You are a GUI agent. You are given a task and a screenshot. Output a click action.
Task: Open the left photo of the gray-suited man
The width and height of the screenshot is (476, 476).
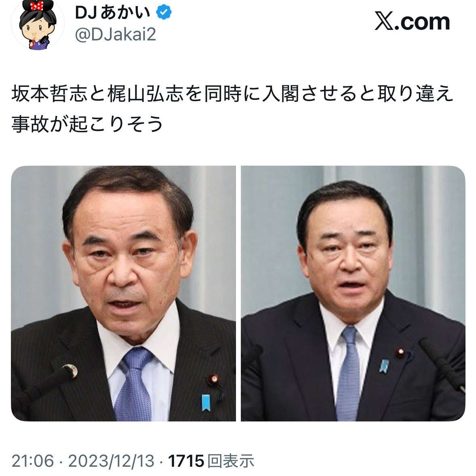click(x=124, y=293)
